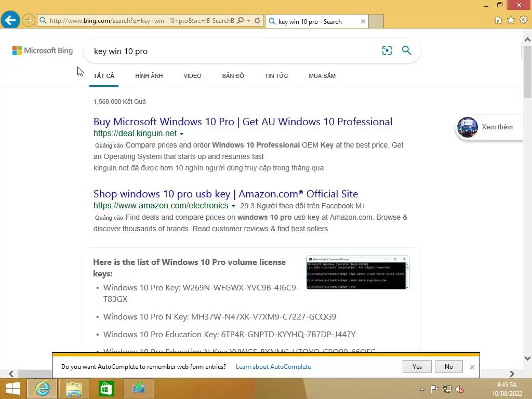
Task: Click Yes on the AutoComplete prompt
Action: pyautogui.click(x=417, y=366)
